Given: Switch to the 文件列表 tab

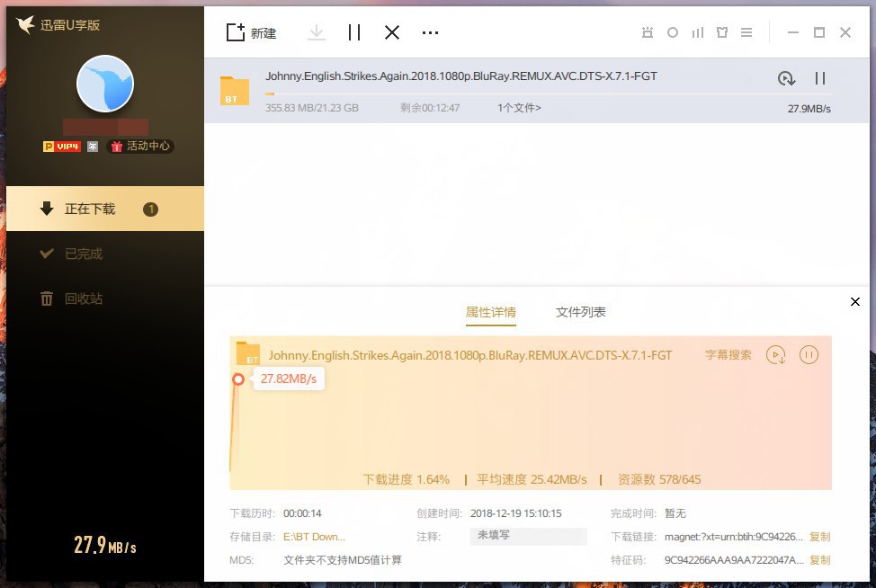Looking at the screenshot, I should [580, 312].
